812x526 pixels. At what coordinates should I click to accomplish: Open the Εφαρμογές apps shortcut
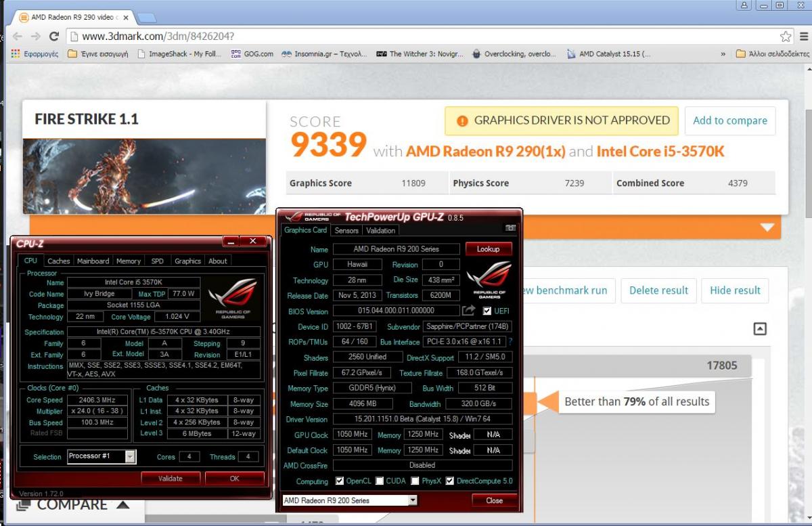coord(35,54)
